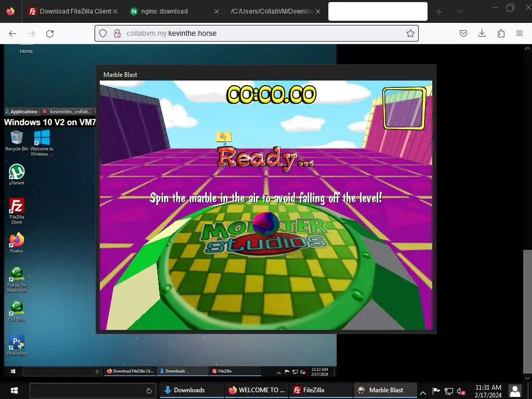Expand inner VM hidden tray icons
The width and height of the screenshot is (532, 399).
click(x=278, y=372)
